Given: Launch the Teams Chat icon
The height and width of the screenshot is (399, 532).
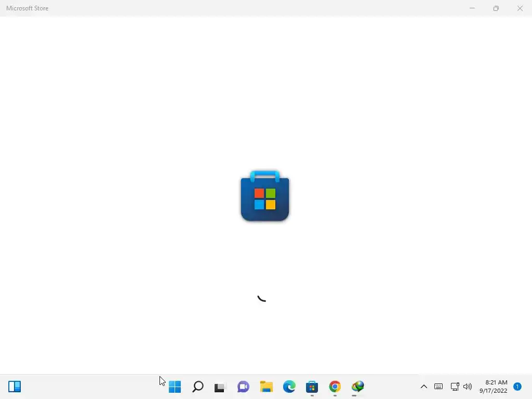Looking at the screenshot, I should (x=243, y=387).
